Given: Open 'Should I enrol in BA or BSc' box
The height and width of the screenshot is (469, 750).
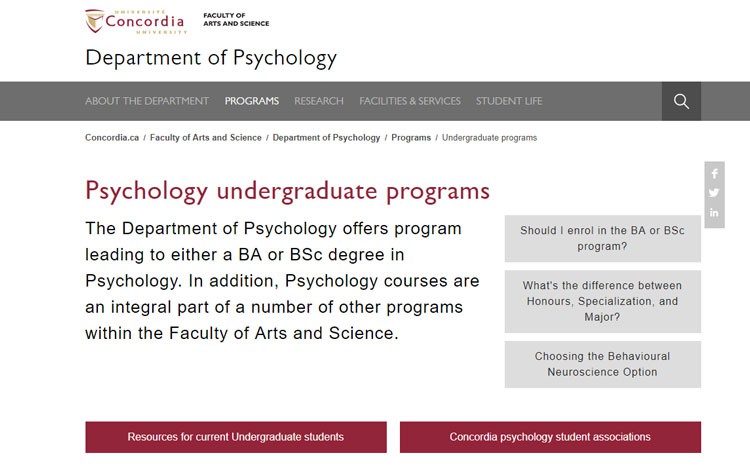Looking at the screenshot, I should point(603,238).
